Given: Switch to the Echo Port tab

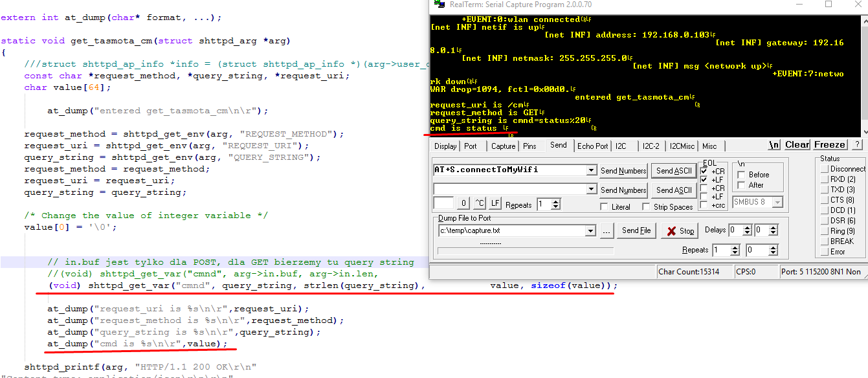Looking at the screenshot, I should click(592, 146).
